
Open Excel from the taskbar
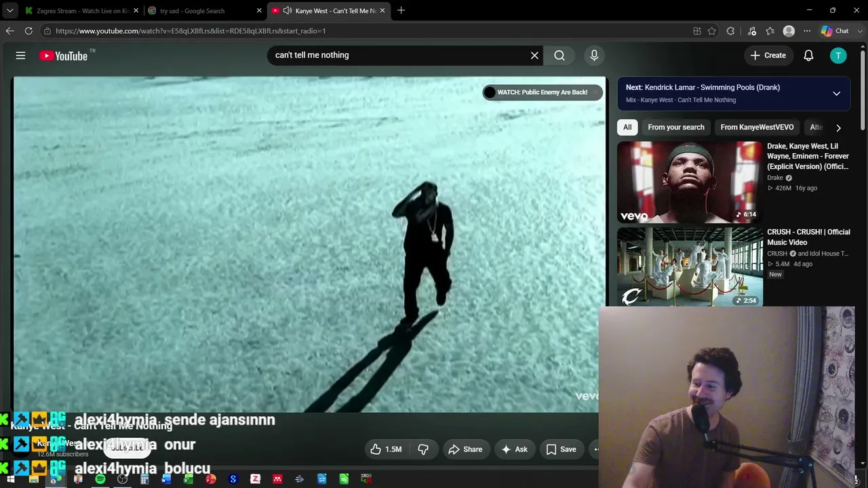(x=189, y=479)
